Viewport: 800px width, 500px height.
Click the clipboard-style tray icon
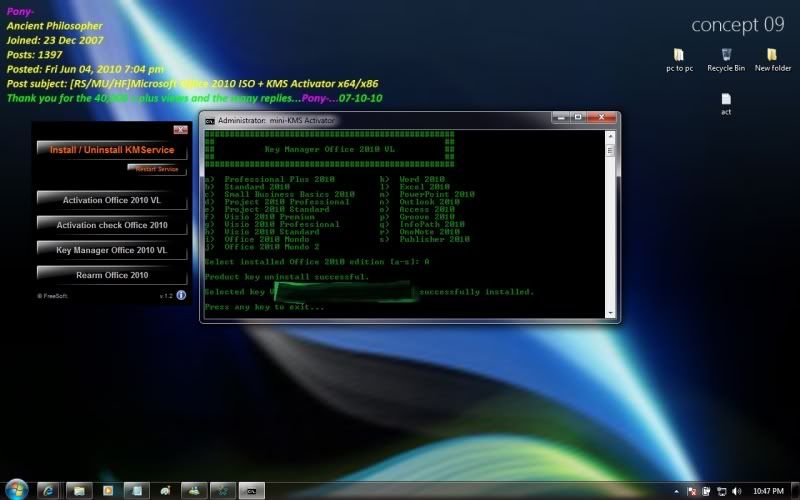706,491
